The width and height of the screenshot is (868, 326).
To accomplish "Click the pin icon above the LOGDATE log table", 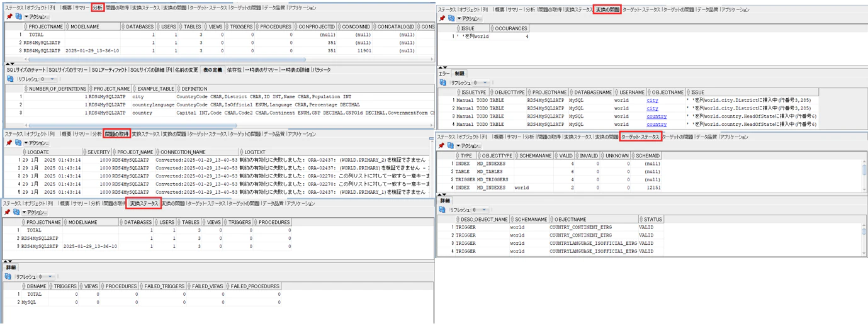I will coord(9,143).
